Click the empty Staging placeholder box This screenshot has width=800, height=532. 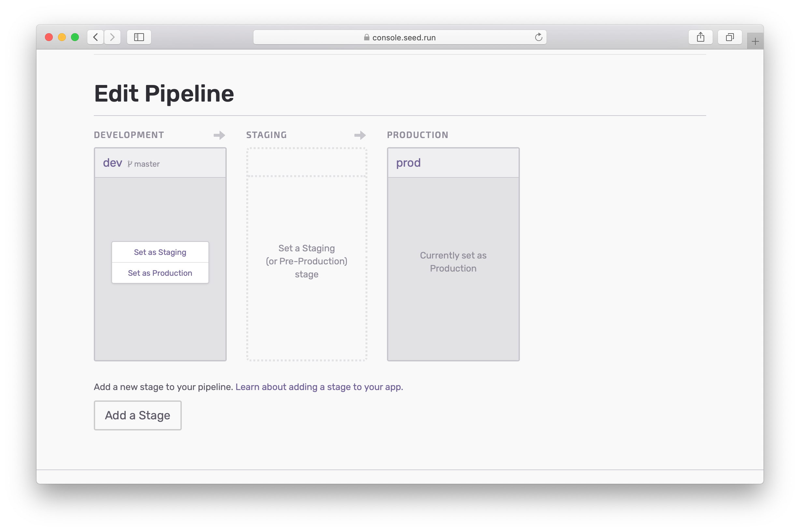[x=307, y=261]
